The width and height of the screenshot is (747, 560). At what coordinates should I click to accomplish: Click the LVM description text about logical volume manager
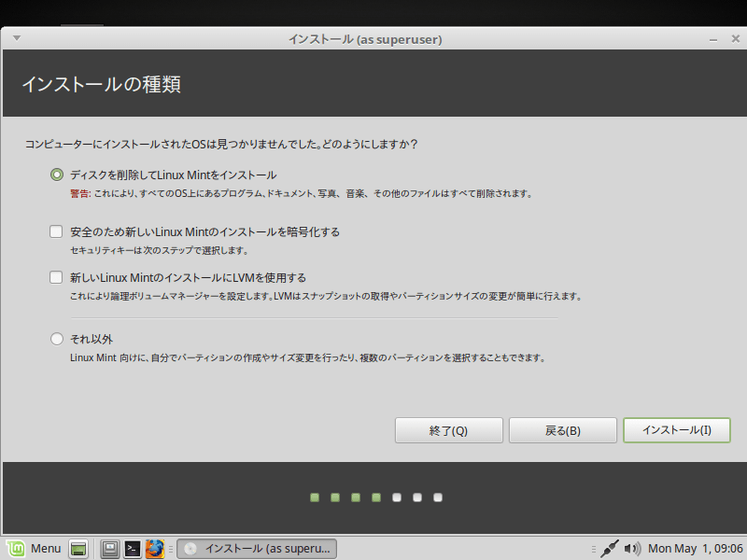326,296
